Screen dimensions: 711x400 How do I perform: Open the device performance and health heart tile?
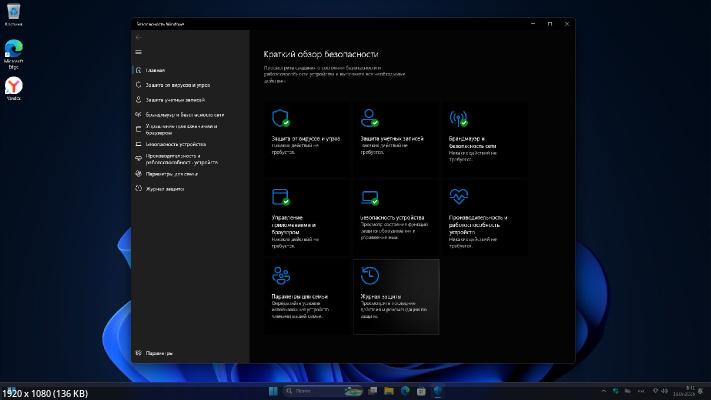485,218
